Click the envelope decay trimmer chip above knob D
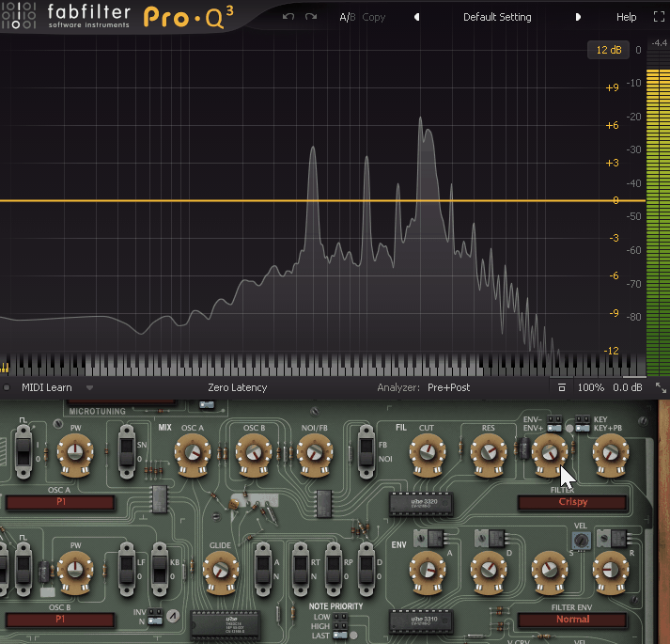The image size is (670, 644). [491, 538]
